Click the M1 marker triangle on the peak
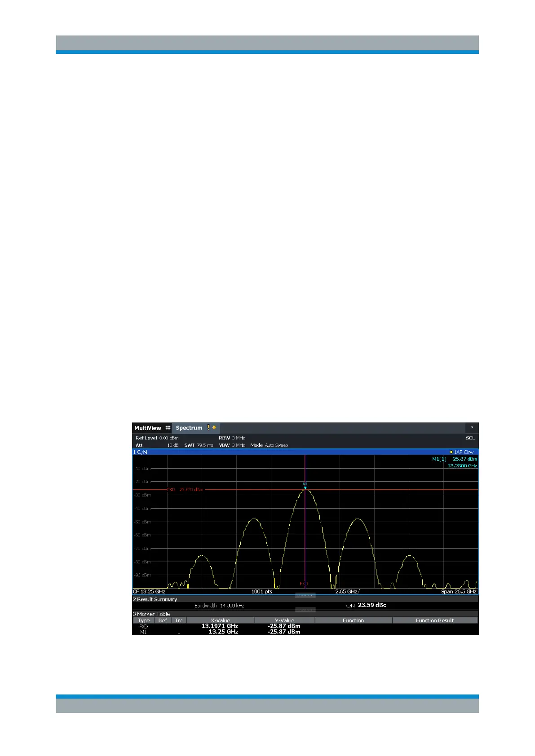 305,487
